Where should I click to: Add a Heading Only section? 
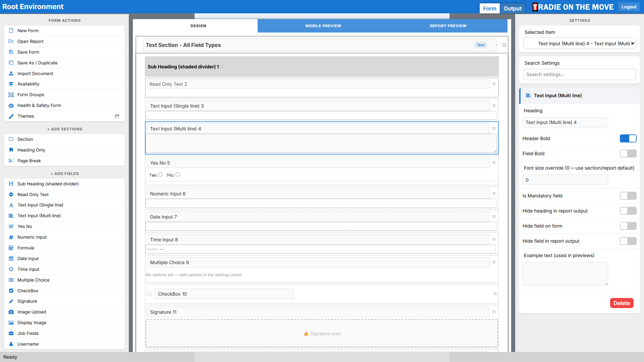64,150
